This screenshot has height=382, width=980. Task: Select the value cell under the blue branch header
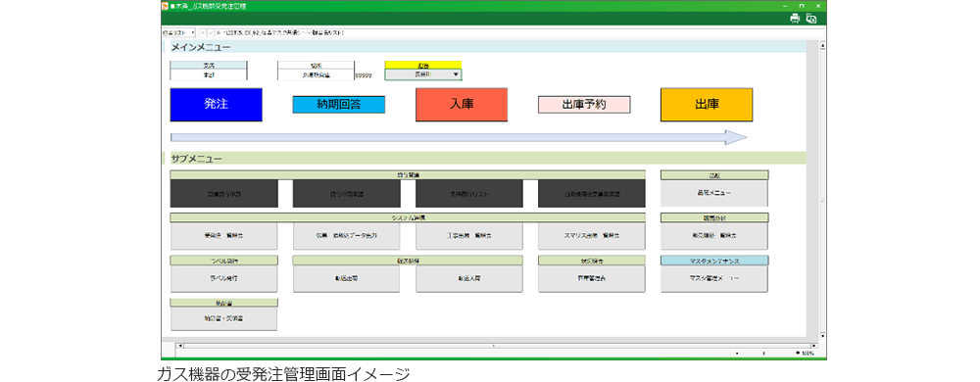tap(209, 74)
